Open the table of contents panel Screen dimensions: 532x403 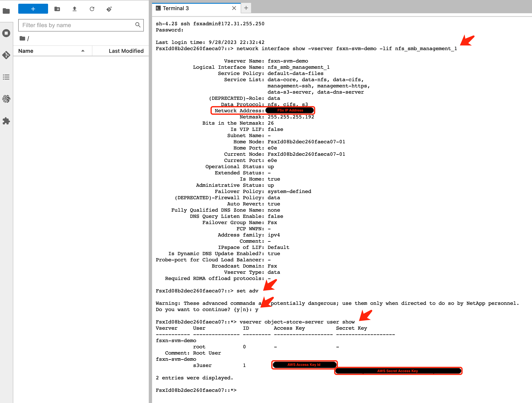point(6,77)
